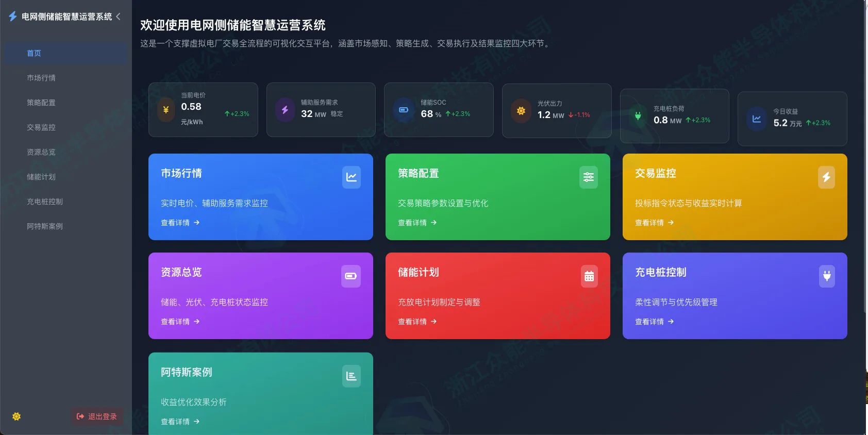Click the 阿特斯案例 bar chart icon
The height and width of the screenshot is (435, 868).
coord(352,376)
